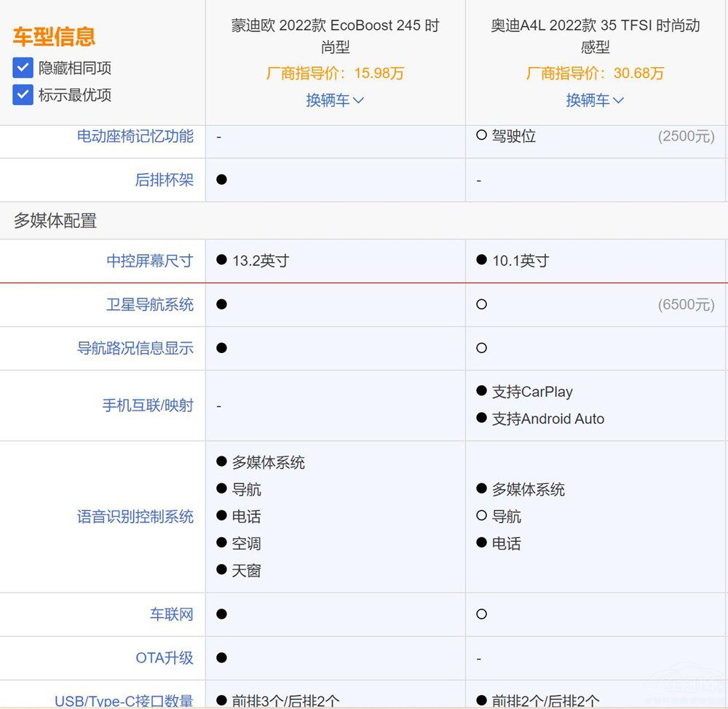This screenshot has width=728, height=709.
Task: Select the 驾驶位 option circle for Audi A4L
Action: tap(480, 135)
